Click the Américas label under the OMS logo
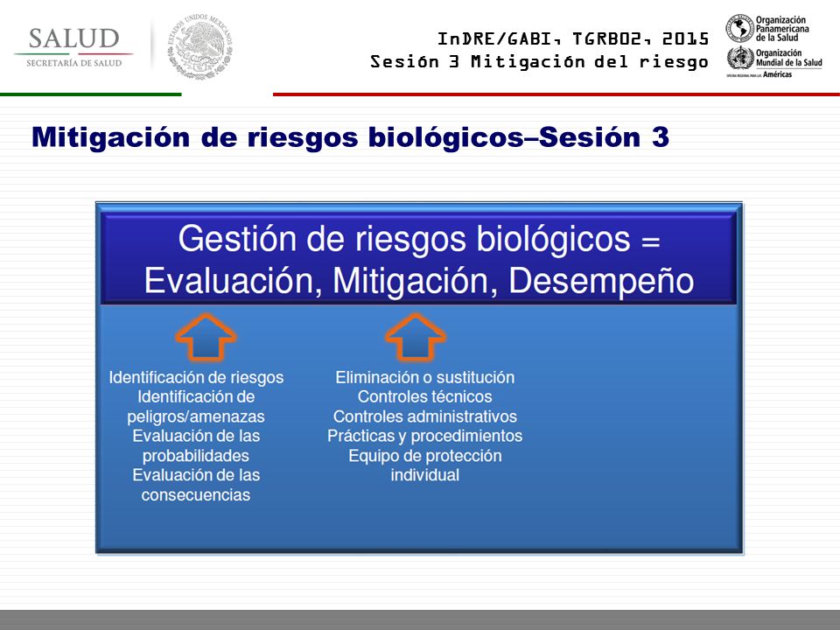 pos(777,74)
